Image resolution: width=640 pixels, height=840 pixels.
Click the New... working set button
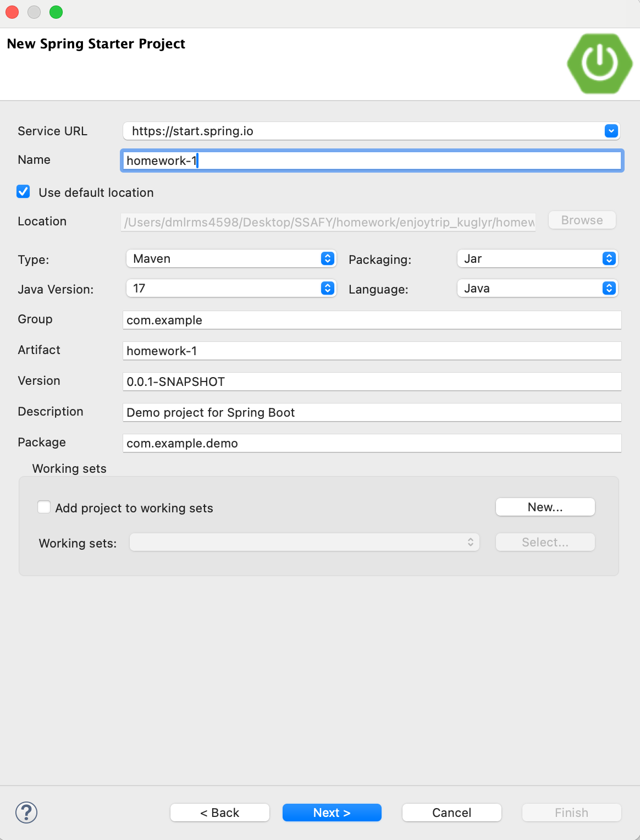click(545, 507)
